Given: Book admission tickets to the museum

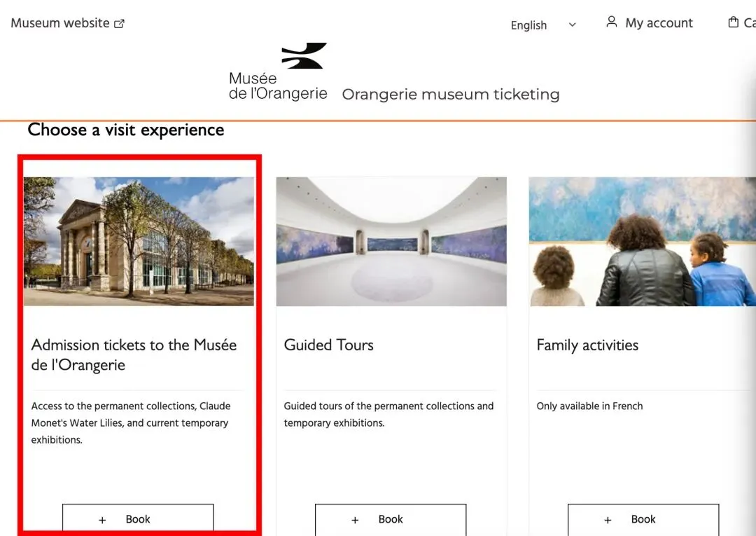Looking at the screenshot, I should pos(138,520).
